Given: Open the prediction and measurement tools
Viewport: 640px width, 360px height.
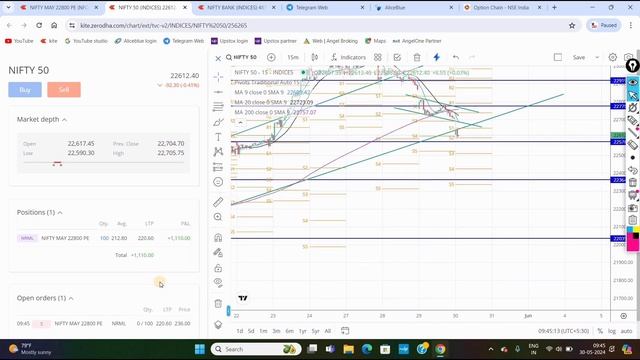Looking at the screenshot, I should tap(218, 167).
